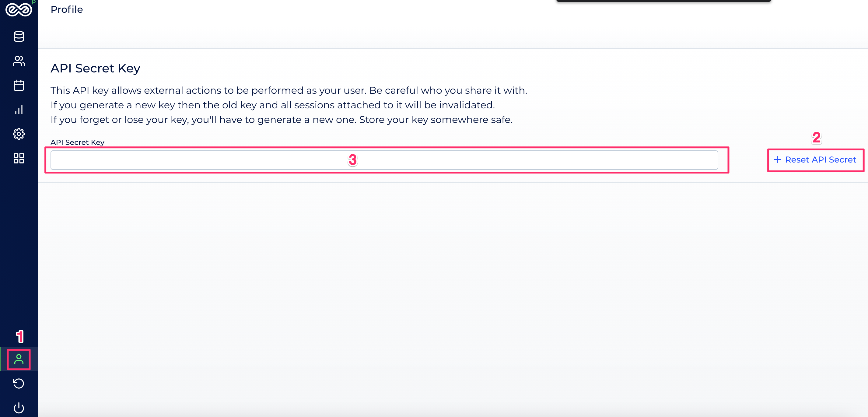868x417 pixels.
Task: Select the four-squares grid icon
Action: 19,158
